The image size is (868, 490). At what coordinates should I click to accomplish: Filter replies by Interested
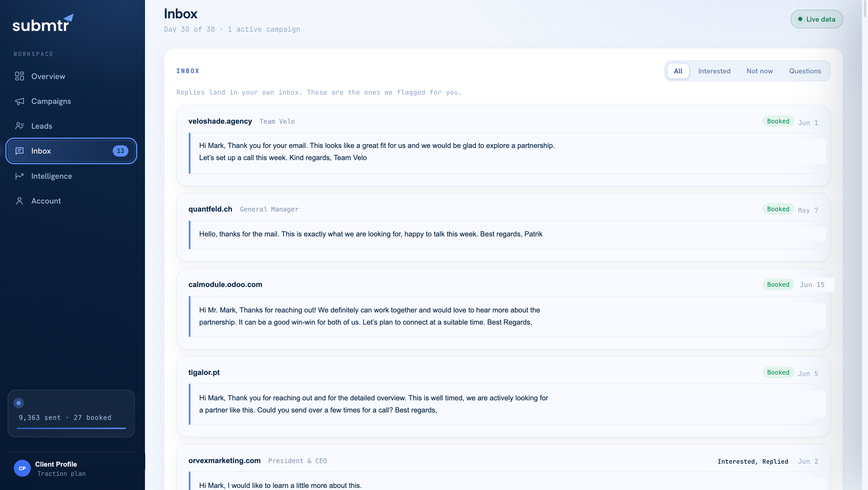pos(714,71)
